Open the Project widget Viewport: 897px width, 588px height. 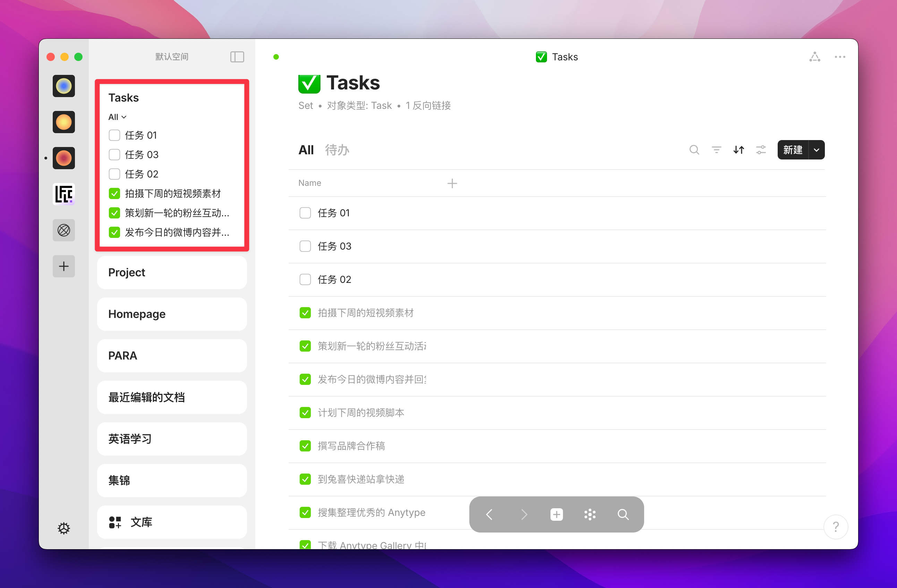tap(172, 273)
